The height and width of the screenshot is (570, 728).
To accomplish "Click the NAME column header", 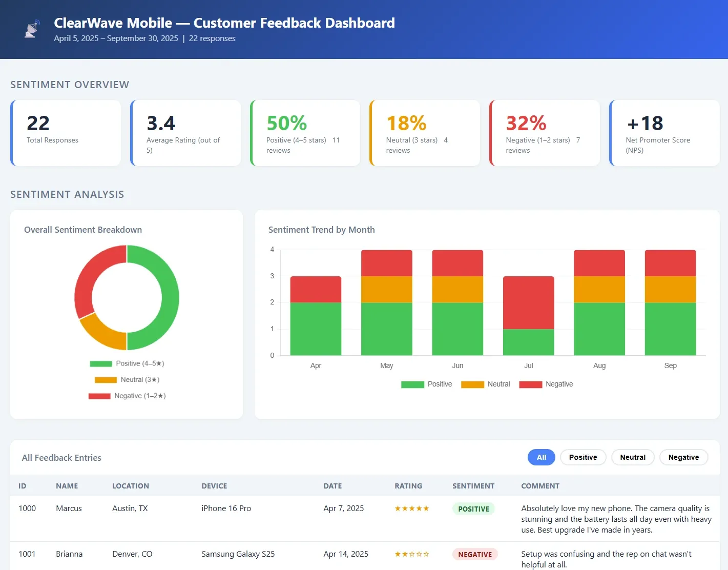I will click(x=67, y=486).
